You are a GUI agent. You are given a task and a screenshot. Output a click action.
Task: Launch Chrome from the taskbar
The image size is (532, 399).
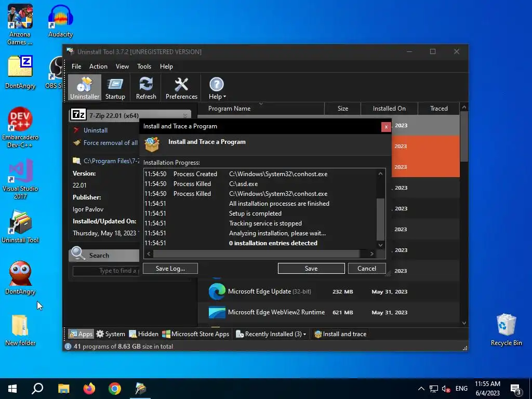(115, 389)
